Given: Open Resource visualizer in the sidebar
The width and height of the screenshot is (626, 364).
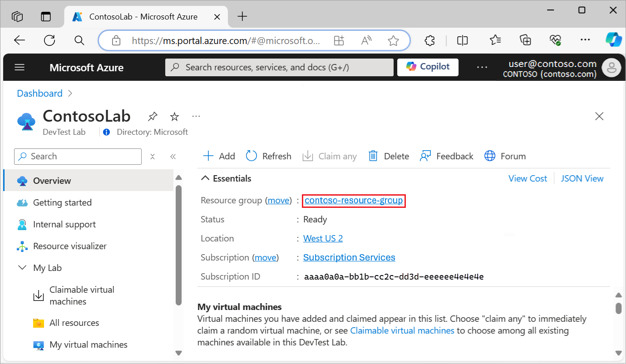Looking at the screenshot, I should point(69,246).
